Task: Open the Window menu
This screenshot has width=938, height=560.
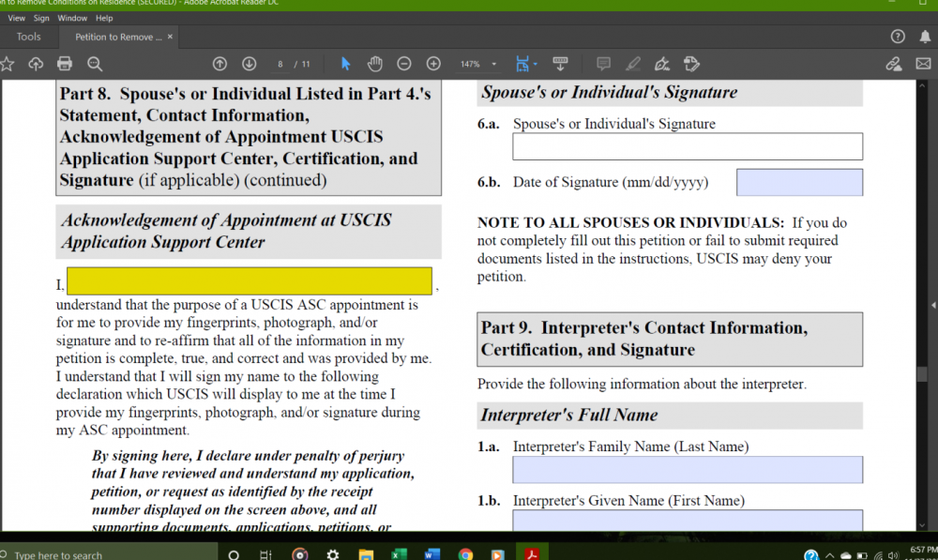Action: click(x=72, y=18)
